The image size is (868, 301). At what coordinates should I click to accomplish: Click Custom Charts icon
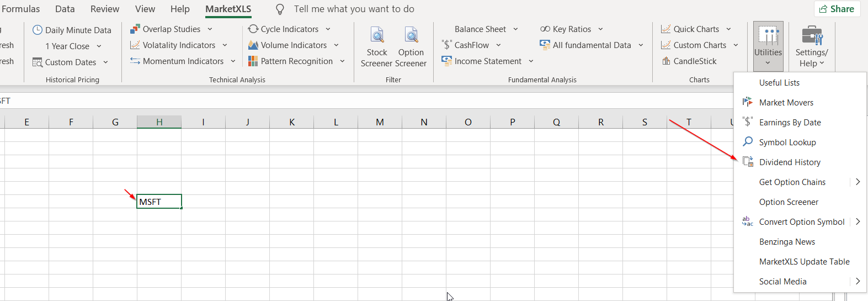tap(666, 45)
